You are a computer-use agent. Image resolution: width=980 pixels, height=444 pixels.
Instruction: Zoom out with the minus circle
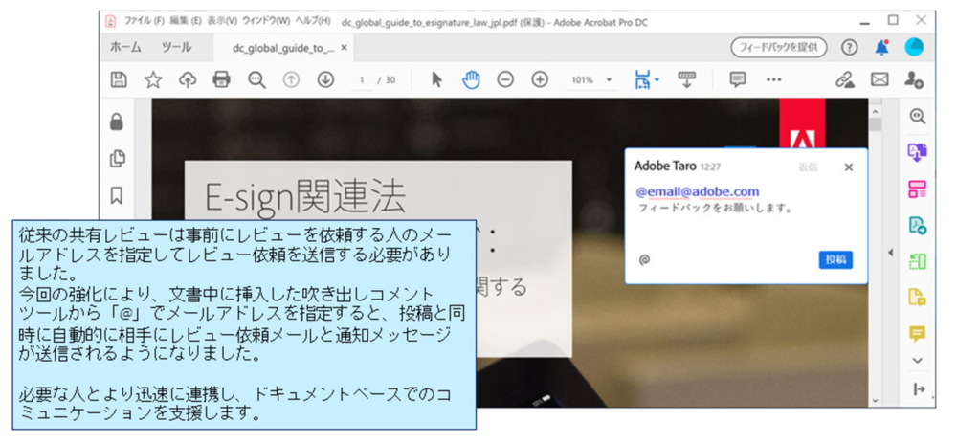click(x=505, y=79)
